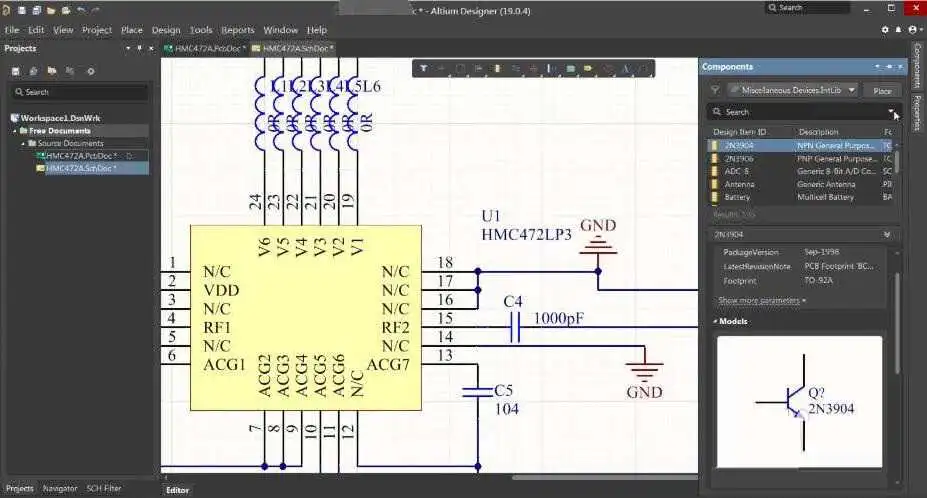927x498 pixels.
Task: Collapse the Free Documents tree node
Action: (x=15, y=131)
